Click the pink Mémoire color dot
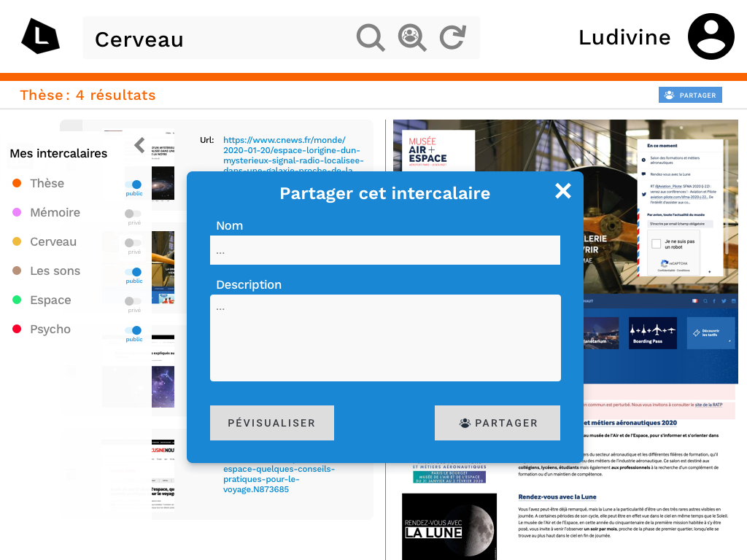 pyautogui.click(x=17, y=212)
